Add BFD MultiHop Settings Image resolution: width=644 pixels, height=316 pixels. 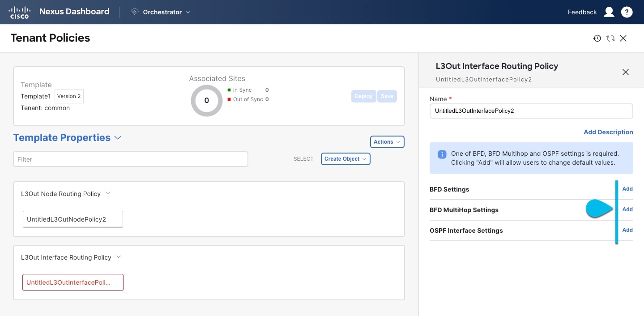(627, 209)
